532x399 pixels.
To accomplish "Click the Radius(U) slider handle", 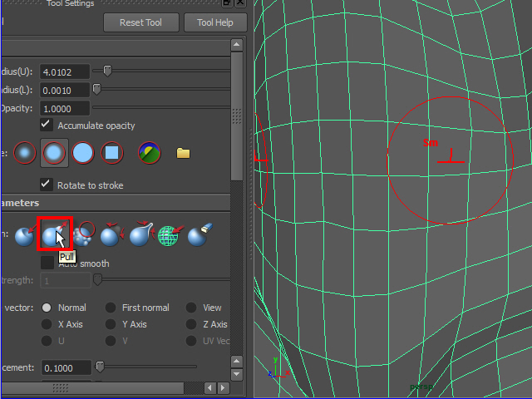I will 107,71.
